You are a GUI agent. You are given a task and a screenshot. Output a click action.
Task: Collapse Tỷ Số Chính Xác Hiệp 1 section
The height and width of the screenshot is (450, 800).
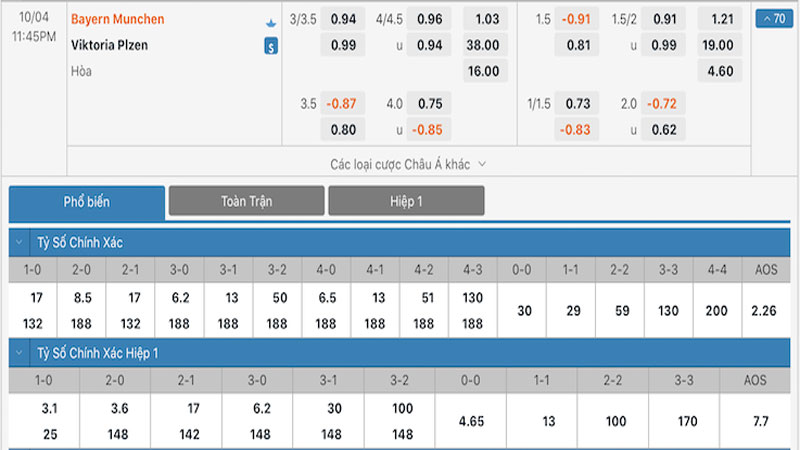(19, 353)
